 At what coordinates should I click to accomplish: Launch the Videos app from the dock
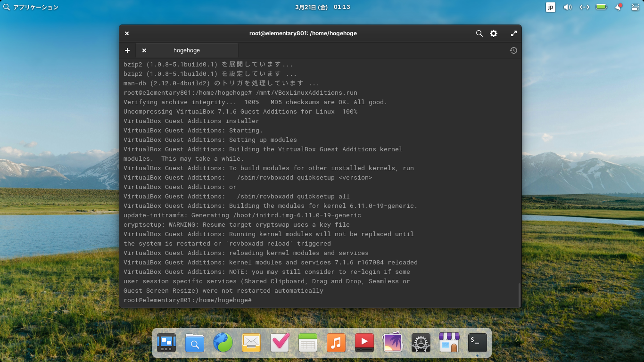pyautogui.click(x=364, y=343)
